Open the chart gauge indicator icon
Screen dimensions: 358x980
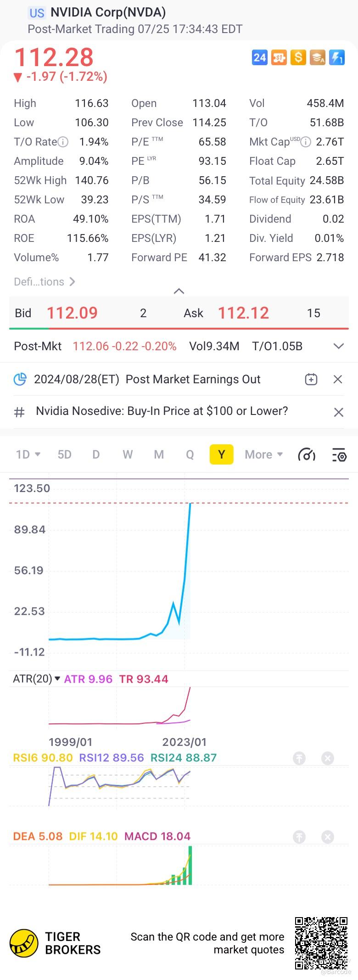(x=307, y=454)
